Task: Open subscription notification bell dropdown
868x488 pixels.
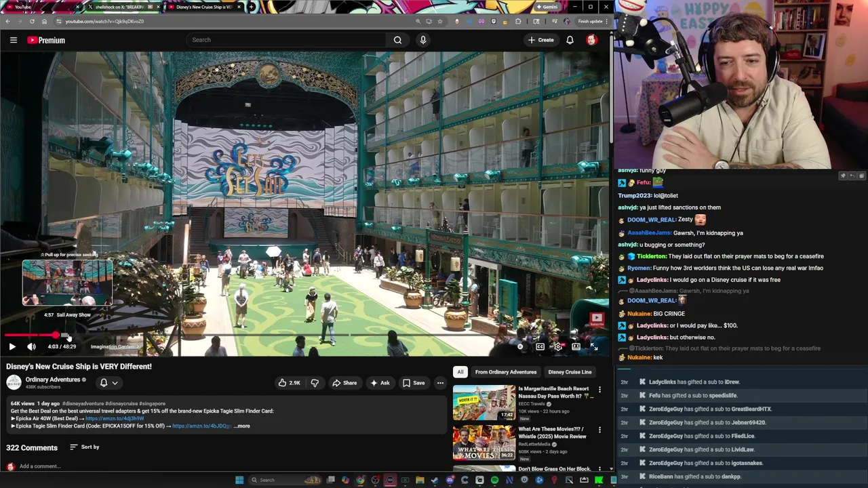Action: (108, 383)
